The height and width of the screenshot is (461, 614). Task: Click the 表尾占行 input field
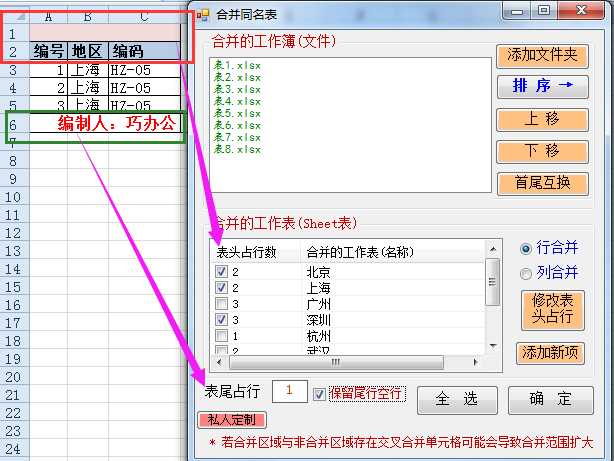(x=290, y=391)
